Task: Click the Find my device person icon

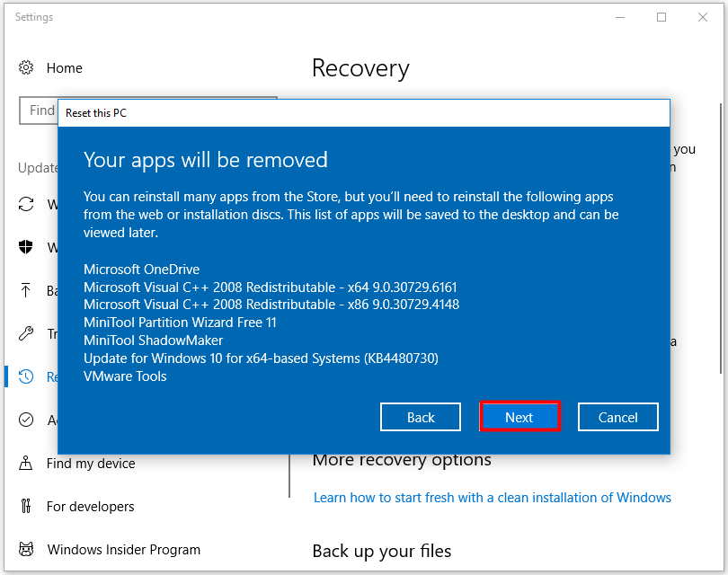Action: [26, 463]
